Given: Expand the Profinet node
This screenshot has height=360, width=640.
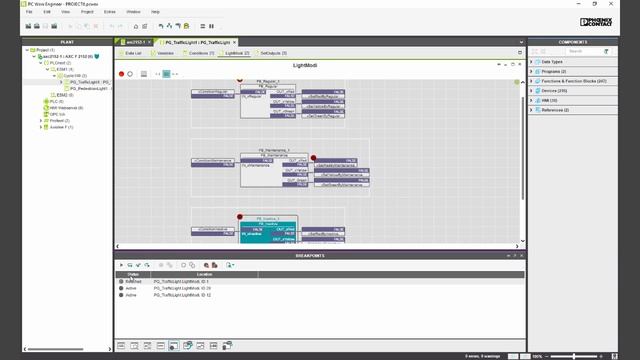Looking at the screenshot, I should pos(41,121).
